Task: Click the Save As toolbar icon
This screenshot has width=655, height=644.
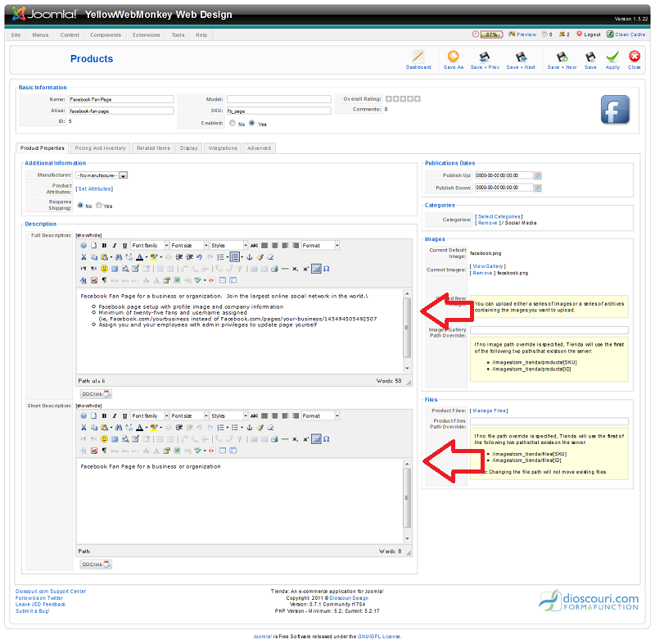Action: (453, 58)
